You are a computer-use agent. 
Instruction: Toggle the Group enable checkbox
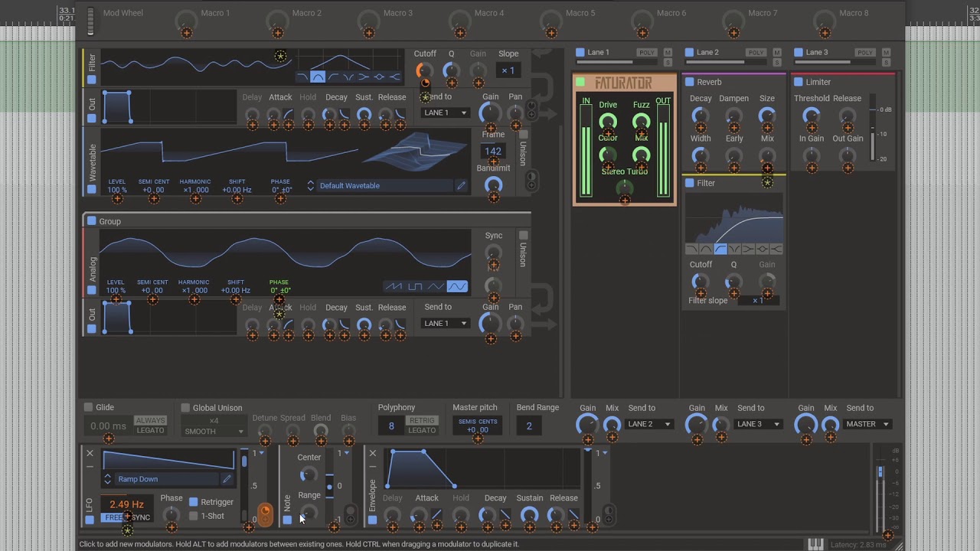(92, 221)
